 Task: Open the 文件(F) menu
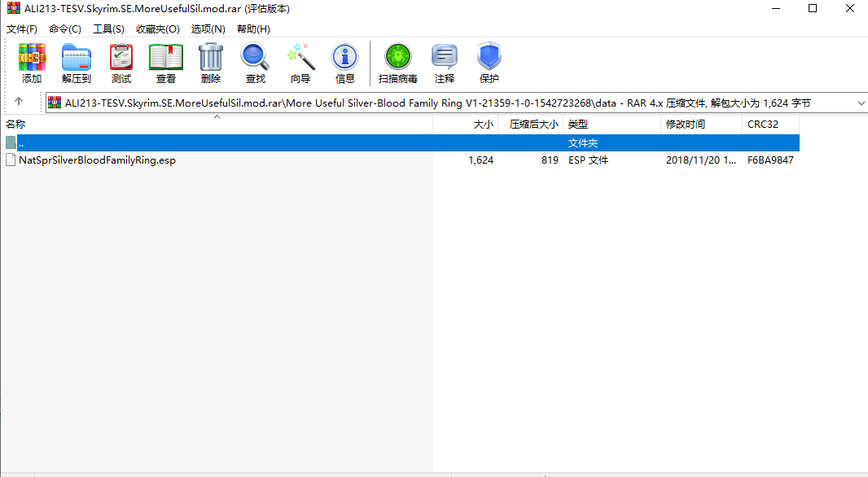click(x=22, y=28)
